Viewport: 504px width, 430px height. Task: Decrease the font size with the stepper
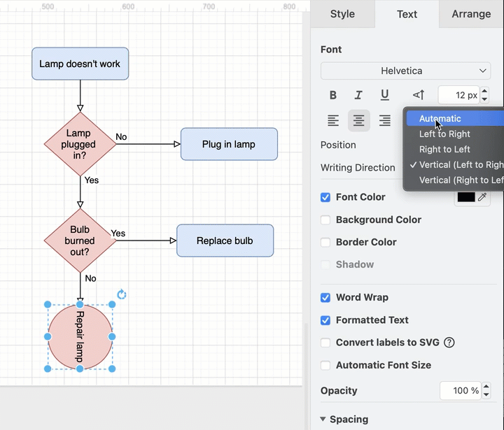pos(484,99)
